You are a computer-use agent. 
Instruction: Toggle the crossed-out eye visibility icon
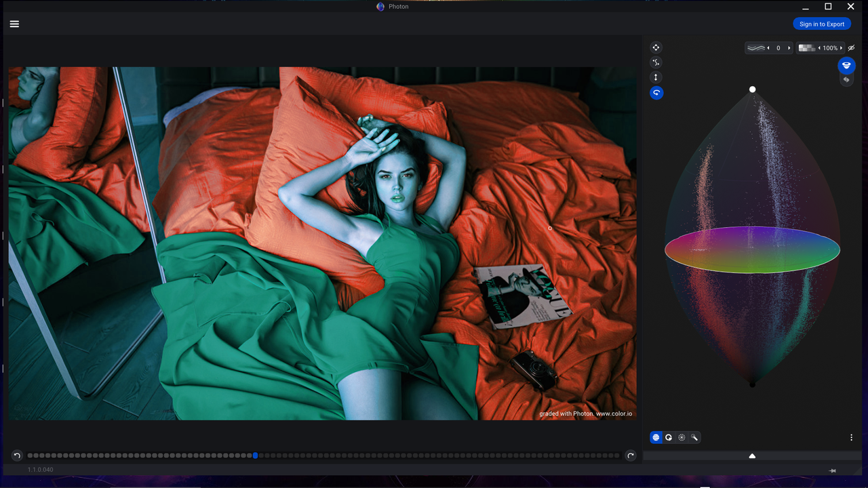click(x=852, y=48)
